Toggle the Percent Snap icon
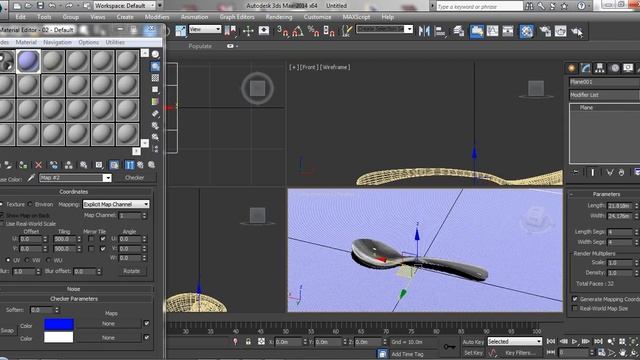Screen dimensions: 640x360 (x=313, y=31)
